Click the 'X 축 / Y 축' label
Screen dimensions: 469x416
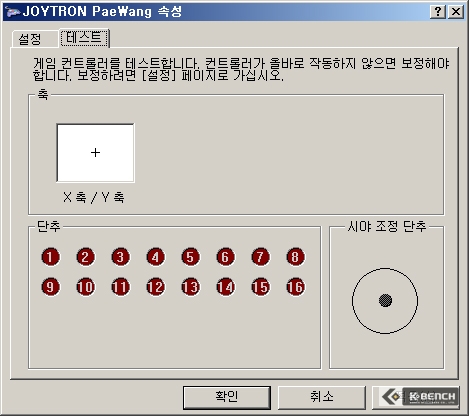pyautogui.click(x=94, y=197)
